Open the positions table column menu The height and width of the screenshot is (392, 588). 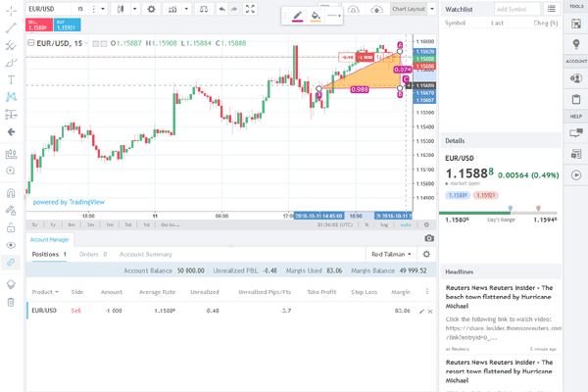[x=427, y=291]
